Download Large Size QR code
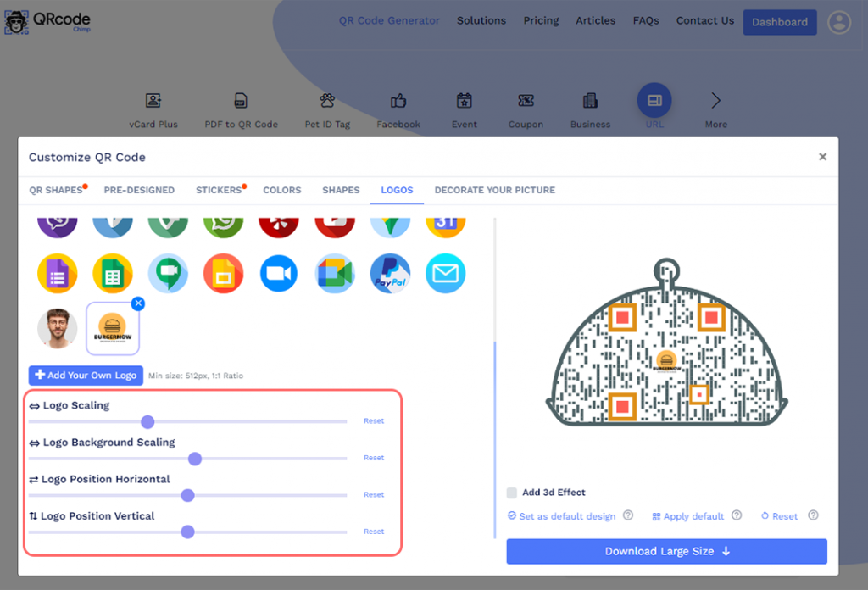868x590 pixels. pyautogui.click(x=666, y=551)
